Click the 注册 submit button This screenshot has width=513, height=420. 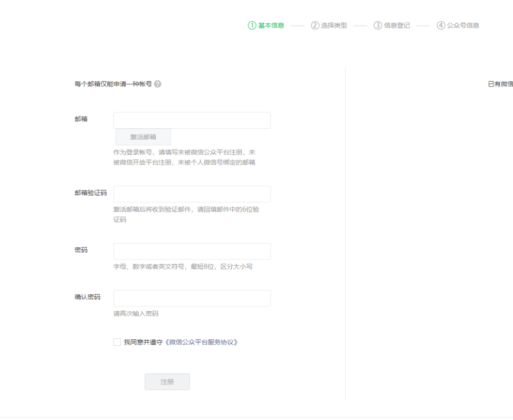coord(167,382)
